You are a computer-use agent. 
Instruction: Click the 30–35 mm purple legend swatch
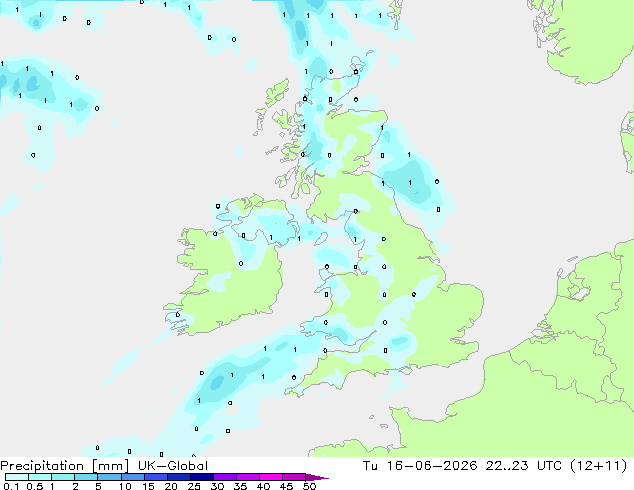click(224, 477)
